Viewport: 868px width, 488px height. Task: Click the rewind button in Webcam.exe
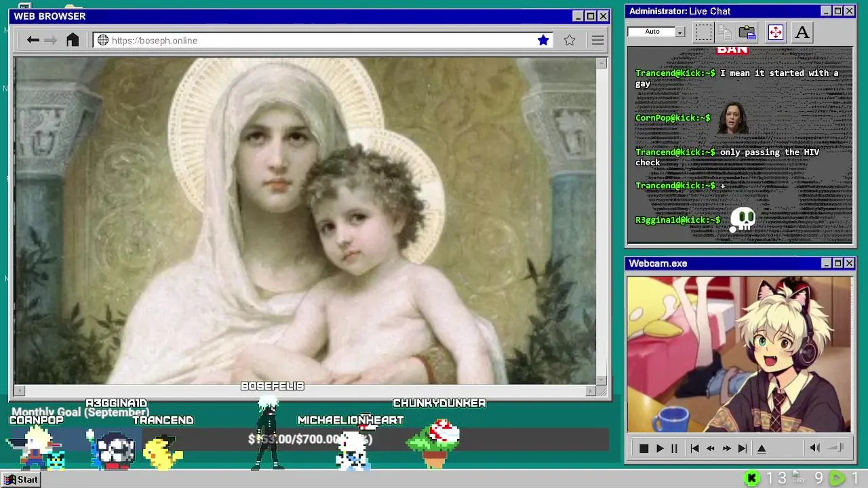[x=711, y=448]
